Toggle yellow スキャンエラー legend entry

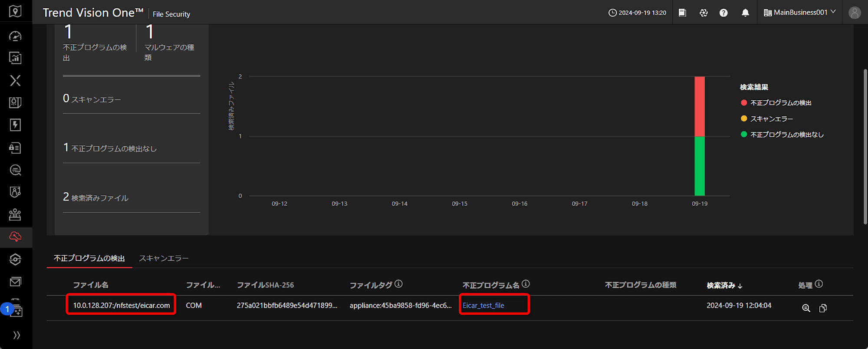[x=767, y=119]
